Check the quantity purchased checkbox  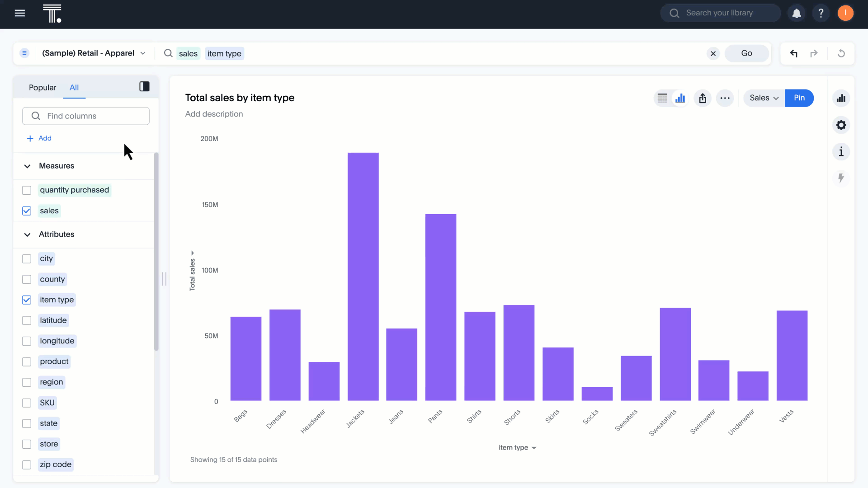tap(26, 190)
